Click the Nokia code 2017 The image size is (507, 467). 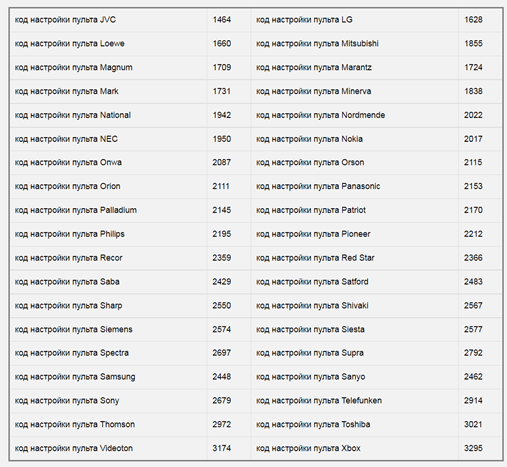pos(473,139)
